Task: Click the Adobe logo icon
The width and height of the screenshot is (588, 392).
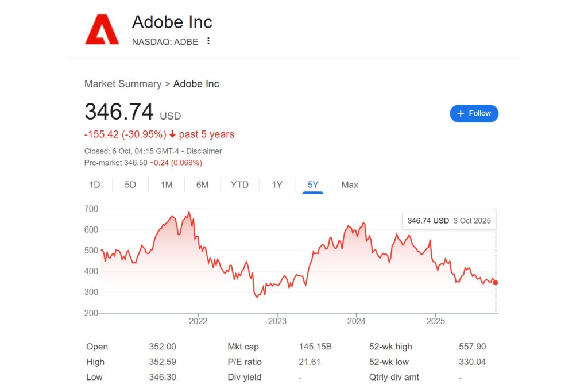Action: click(x=102, y=29)
